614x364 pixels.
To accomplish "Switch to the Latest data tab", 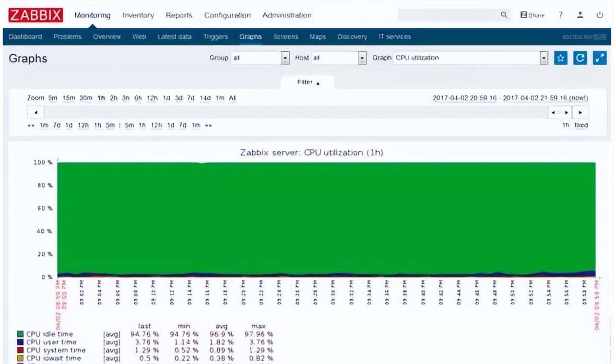I will click(x=174, y=37).
